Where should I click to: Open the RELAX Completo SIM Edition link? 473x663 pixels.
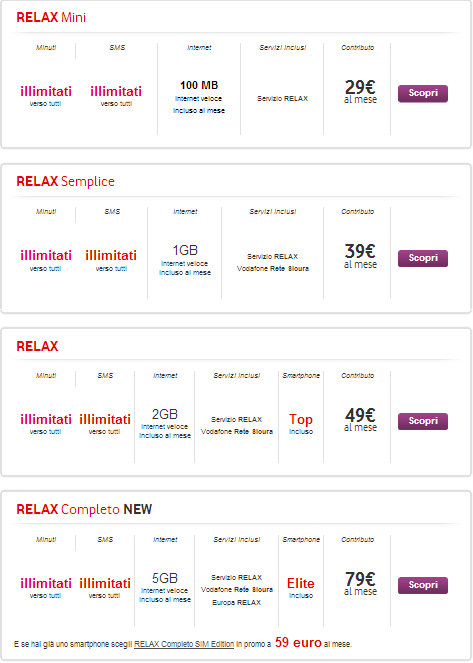pos(184,644)
